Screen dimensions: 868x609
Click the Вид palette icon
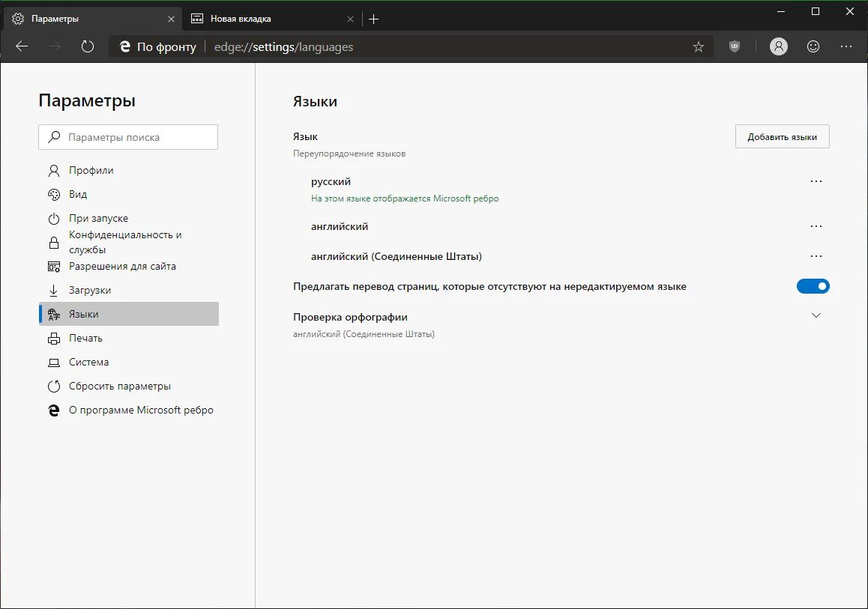pyautogui.click(x=54, y=194)
